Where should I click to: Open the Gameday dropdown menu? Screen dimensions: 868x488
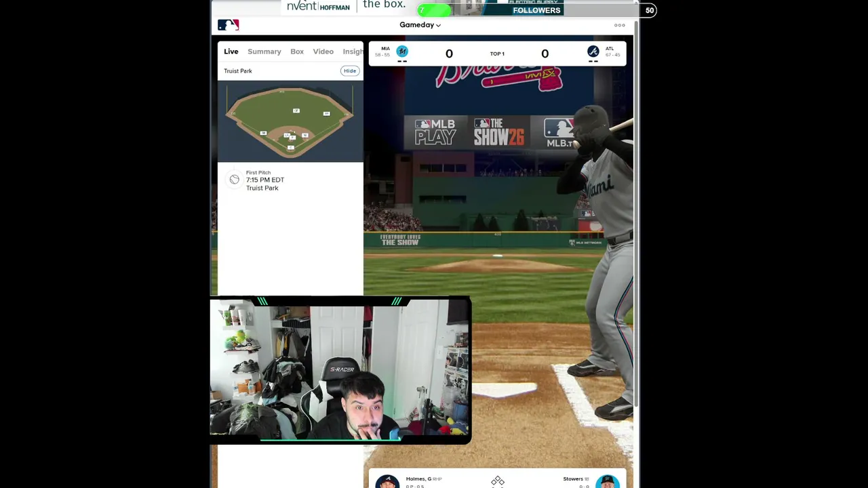(x=420, y=25)
